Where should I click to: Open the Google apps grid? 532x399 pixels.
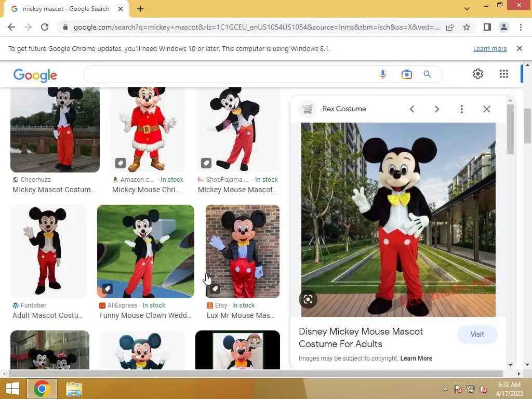[504, 74]
